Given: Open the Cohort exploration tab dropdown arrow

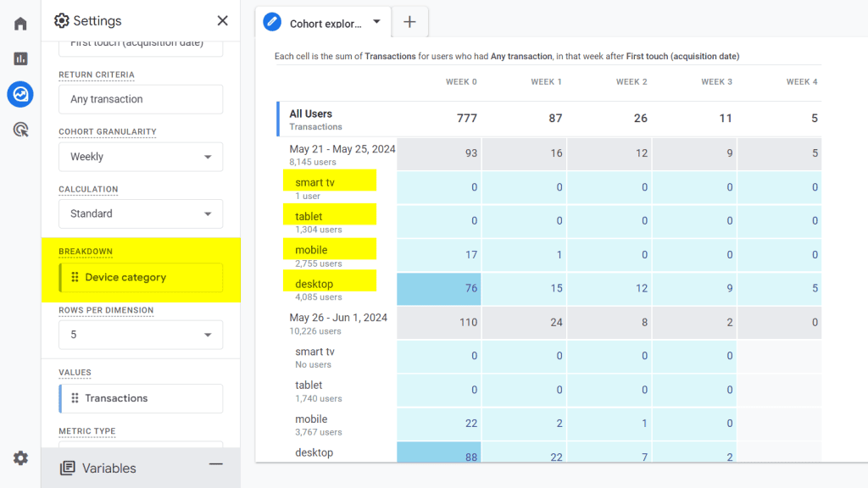Looking at the screenshot, I should [x=376, y=23].
